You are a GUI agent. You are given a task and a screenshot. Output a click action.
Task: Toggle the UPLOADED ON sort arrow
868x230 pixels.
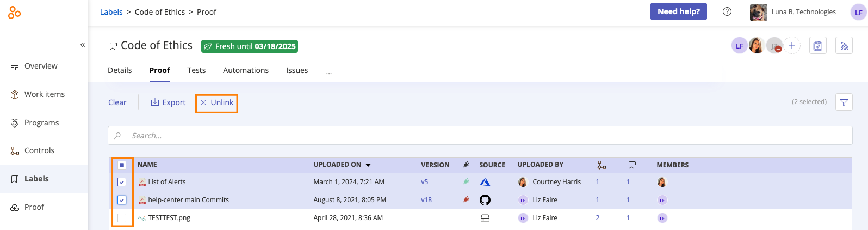[368, 165]
